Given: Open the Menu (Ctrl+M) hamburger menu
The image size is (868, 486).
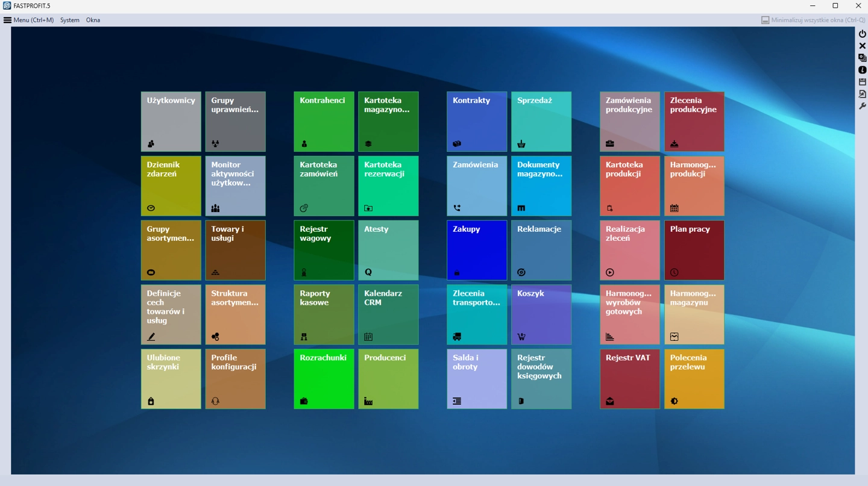Looking at the screenshot, I should [x=28, y=20].
